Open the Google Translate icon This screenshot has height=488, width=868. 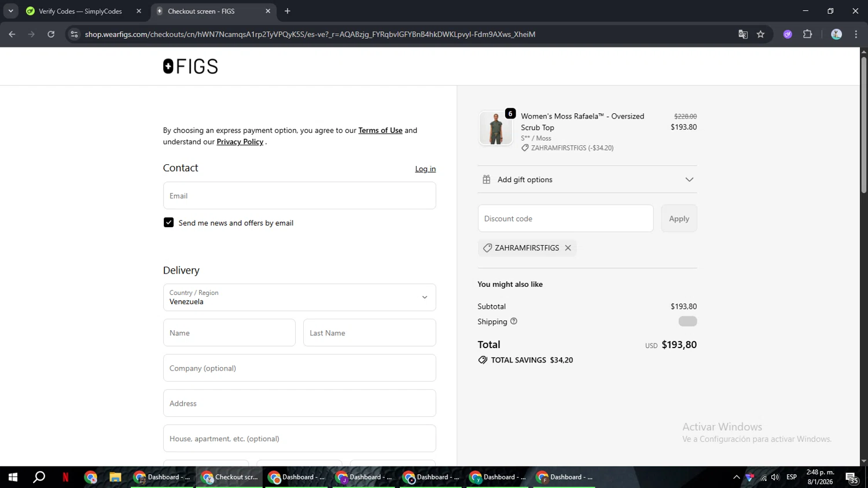(743, 34)
